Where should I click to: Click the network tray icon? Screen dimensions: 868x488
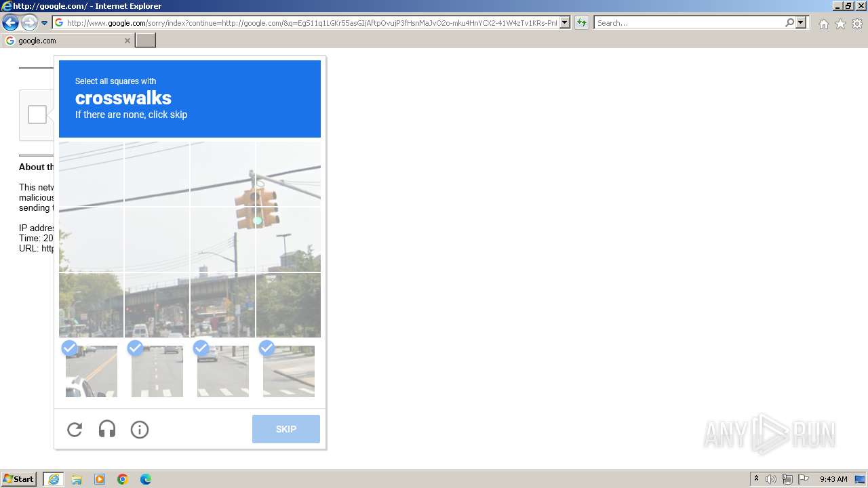click(787, 479)
